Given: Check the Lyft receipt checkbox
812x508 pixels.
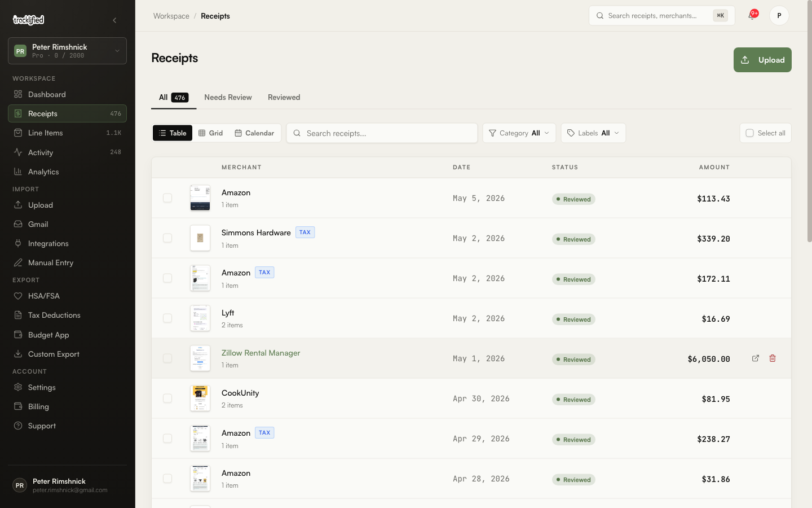Looking at the screenshot, I should (x=167, y=318).
